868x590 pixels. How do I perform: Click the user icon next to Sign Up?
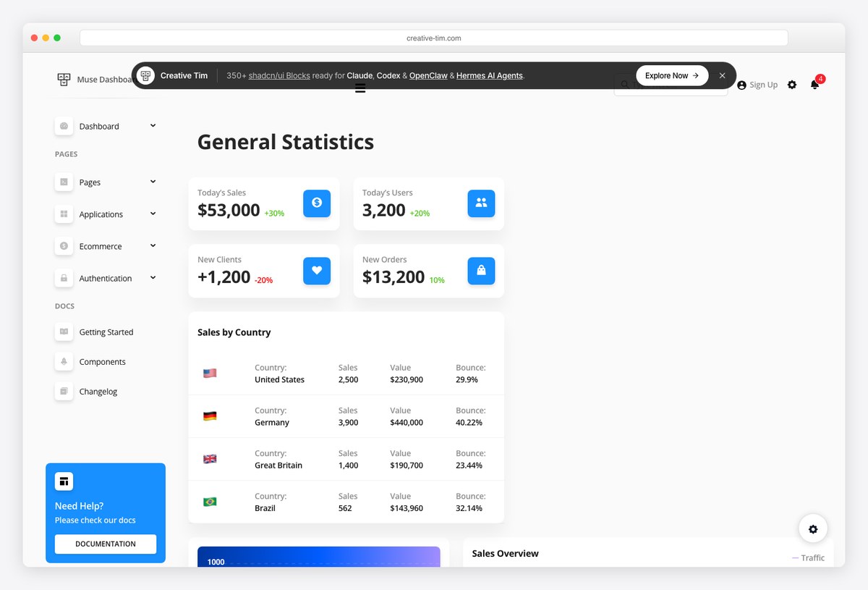(741, 85)
